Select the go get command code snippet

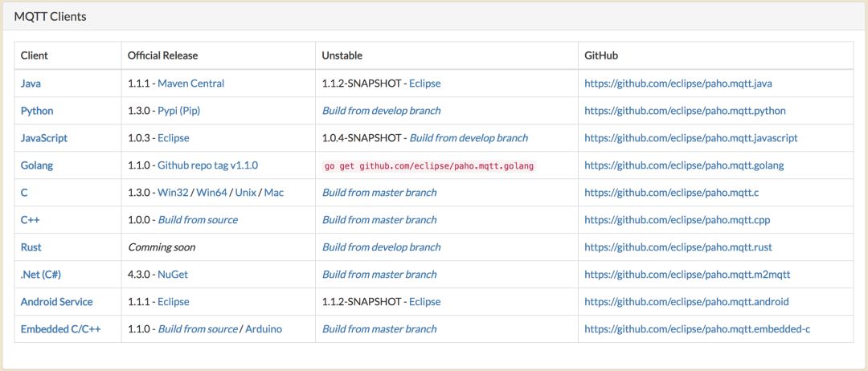pyautogui.click(x=429, y=166)
